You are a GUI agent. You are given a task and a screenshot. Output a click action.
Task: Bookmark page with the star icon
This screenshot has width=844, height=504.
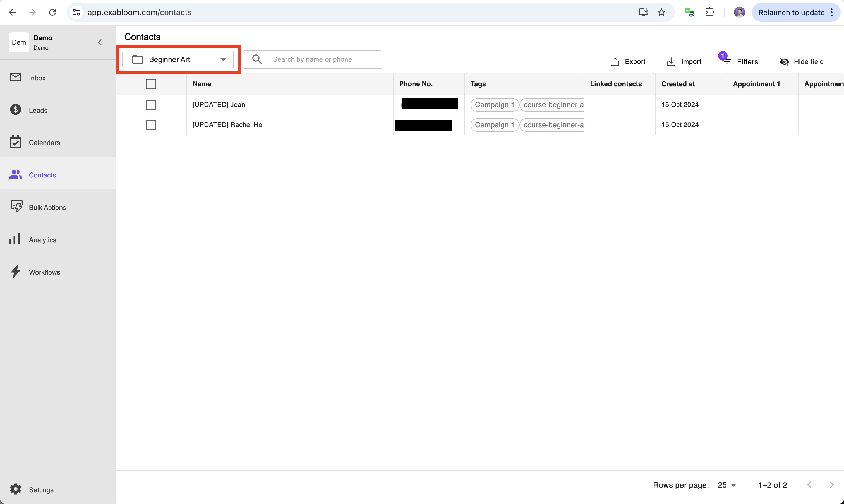[x=661, y=13]
